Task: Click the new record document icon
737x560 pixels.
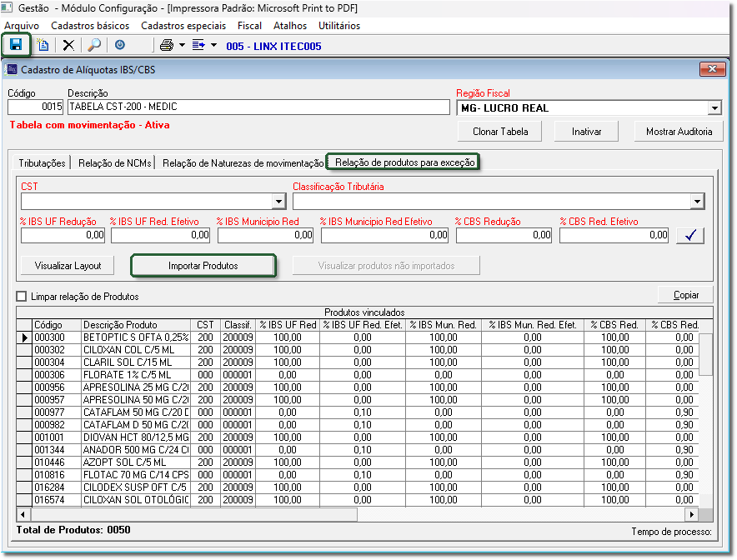Action: click(x=43, y=45)
